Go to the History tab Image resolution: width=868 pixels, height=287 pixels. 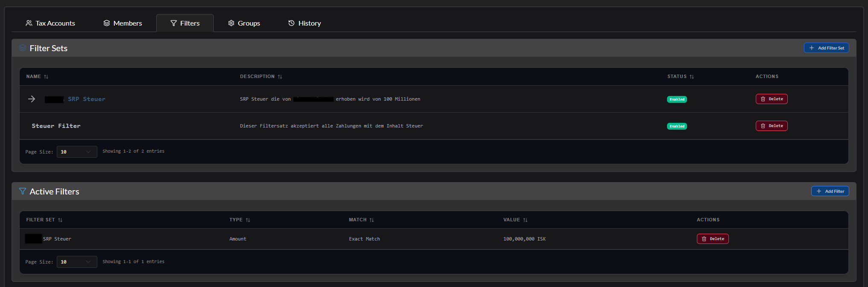[304, 23]
